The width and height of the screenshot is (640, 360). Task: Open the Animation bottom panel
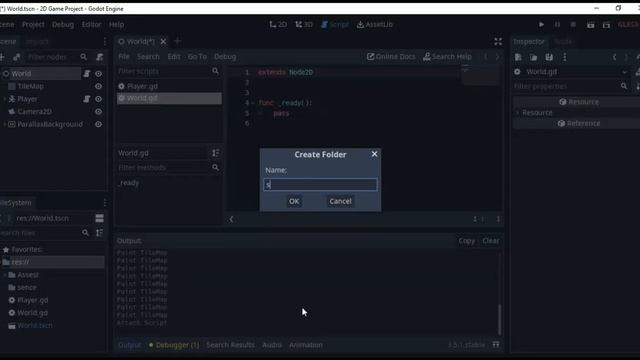pyautogui.click(x=306, y=345)
